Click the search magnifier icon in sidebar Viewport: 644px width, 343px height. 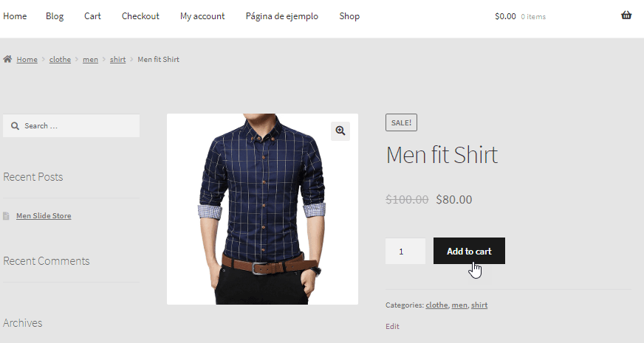[x=15, y=126]
